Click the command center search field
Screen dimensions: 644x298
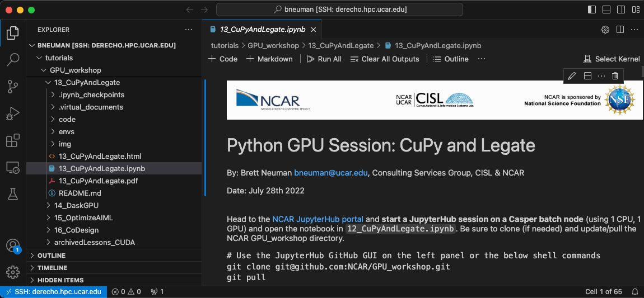coord(339,10)
